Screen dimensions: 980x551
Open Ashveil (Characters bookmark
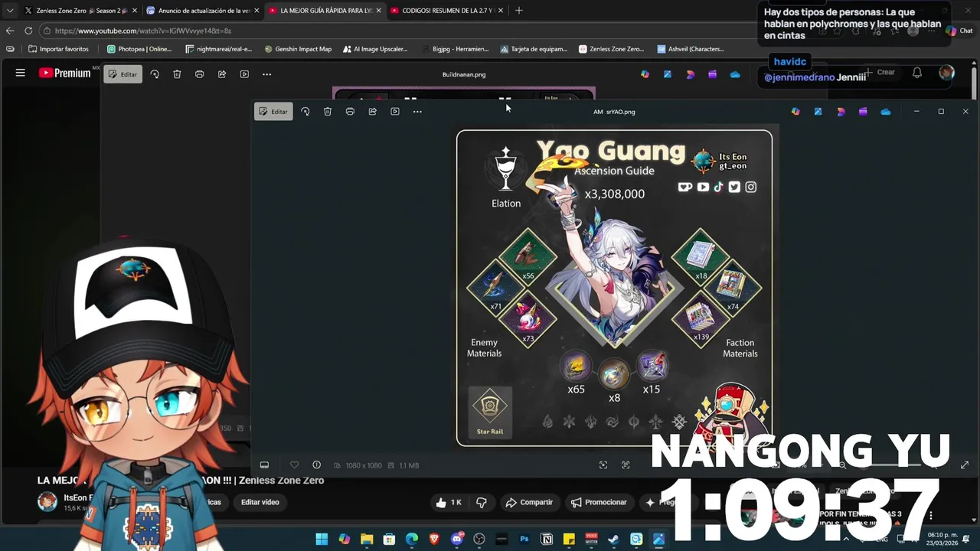(x=691, y=49)
